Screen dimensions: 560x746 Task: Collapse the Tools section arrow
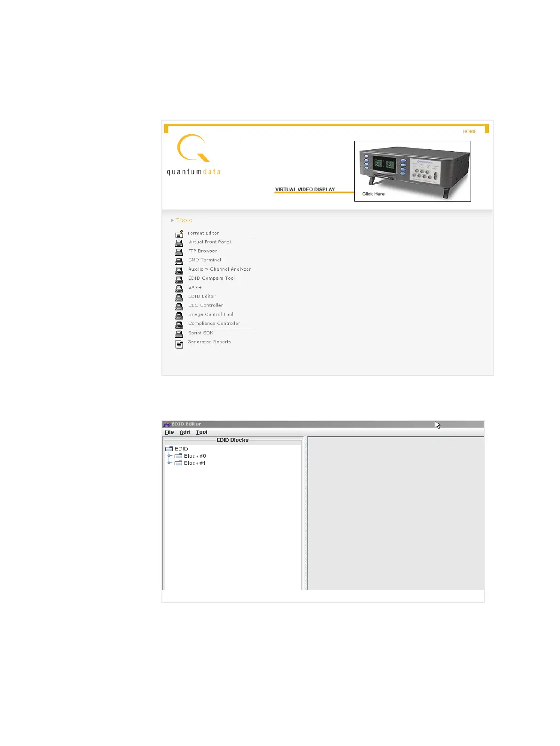pos(172,220)
